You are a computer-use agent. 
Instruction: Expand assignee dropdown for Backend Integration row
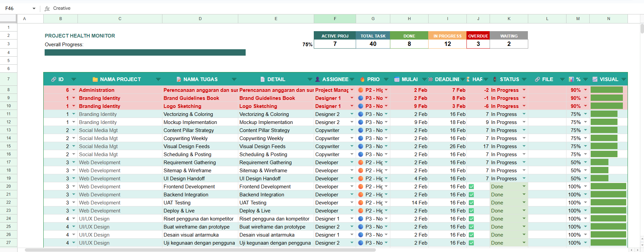click(x=352, y=195)
